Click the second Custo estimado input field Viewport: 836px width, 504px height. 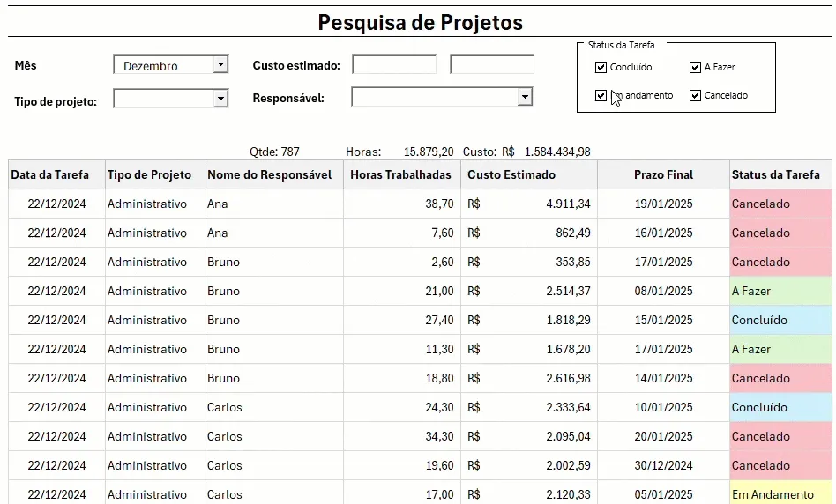coord(492,64)
